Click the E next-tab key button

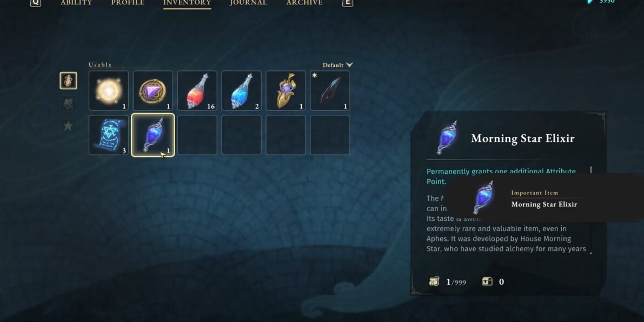pos(348,3)
